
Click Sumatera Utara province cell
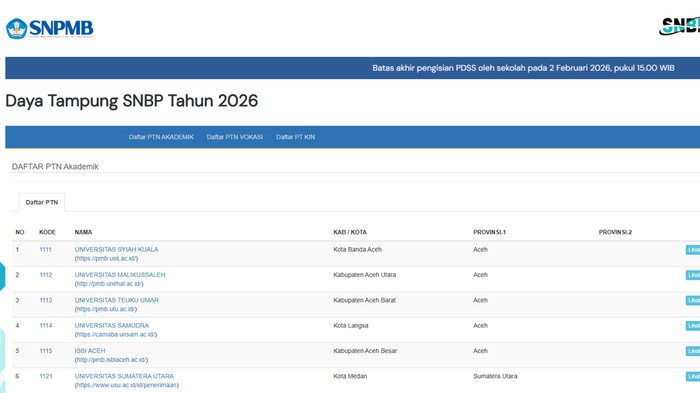coord(495,376)
